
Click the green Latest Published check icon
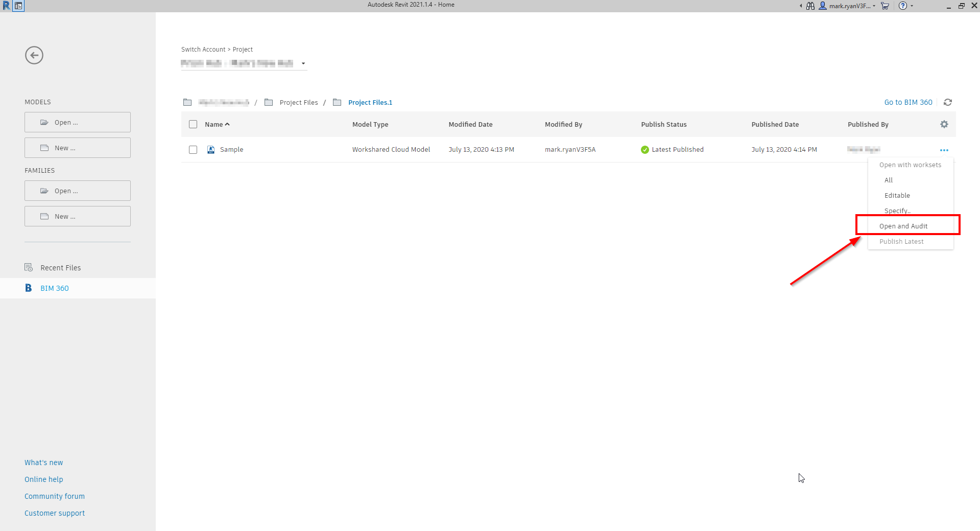[x=645, y=150]
